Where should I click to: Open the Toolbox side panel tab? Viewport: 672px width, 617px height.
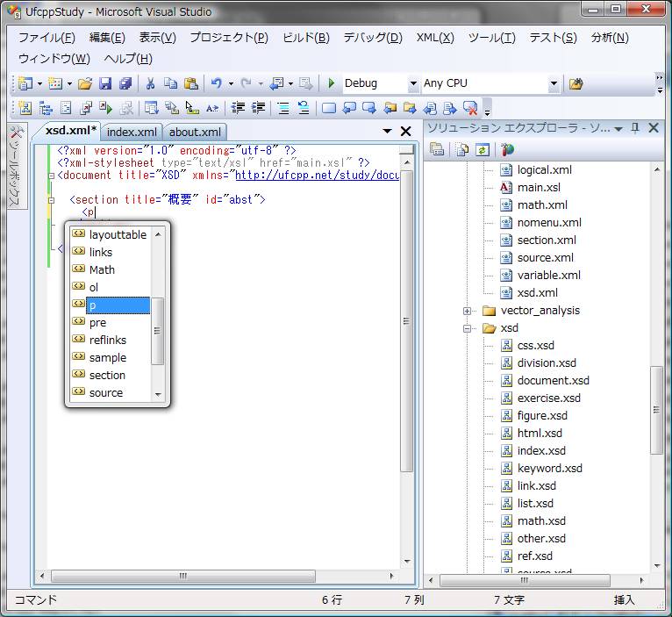(18, 167)
